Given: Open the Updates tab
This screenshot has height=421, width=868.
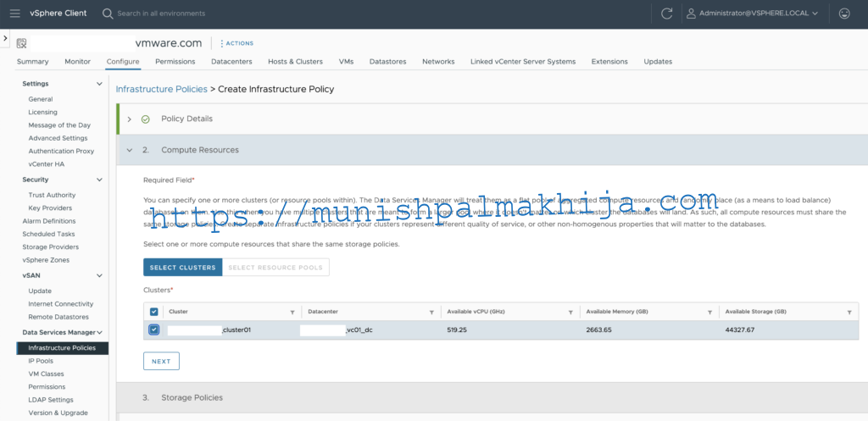Looking at the screenshot, I should point(658,61).
